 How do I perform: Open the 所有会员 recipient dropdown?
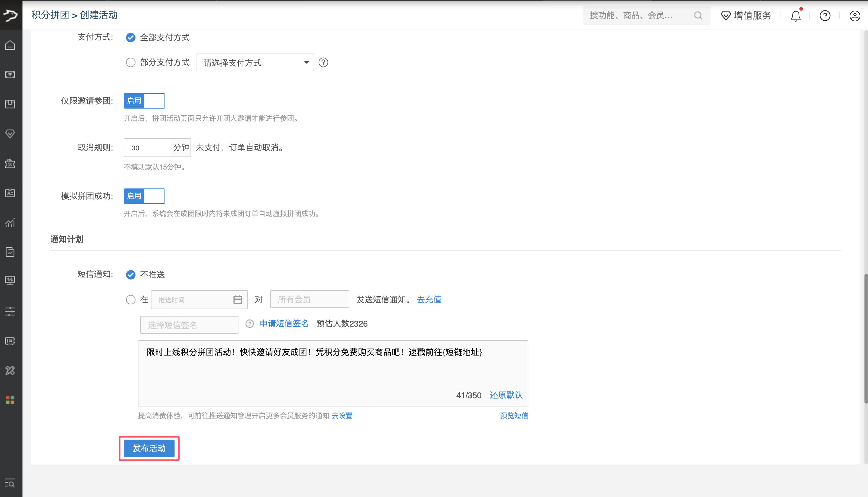click(309, 300)
